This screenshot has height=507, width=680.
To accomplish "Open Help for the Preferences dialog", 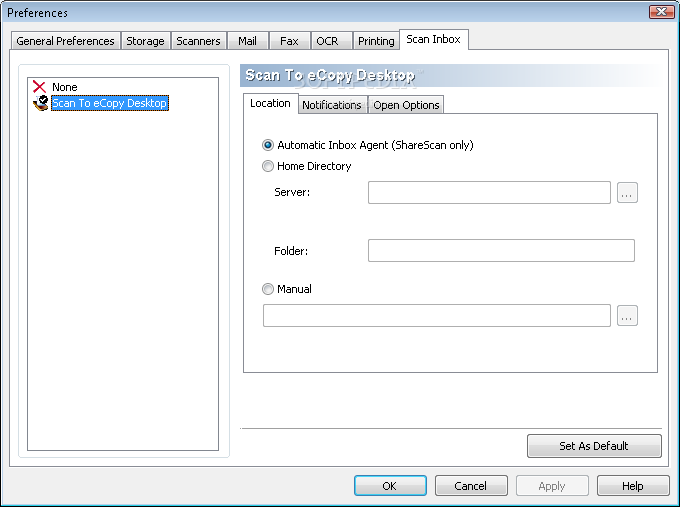I will (x=633, y=486).
